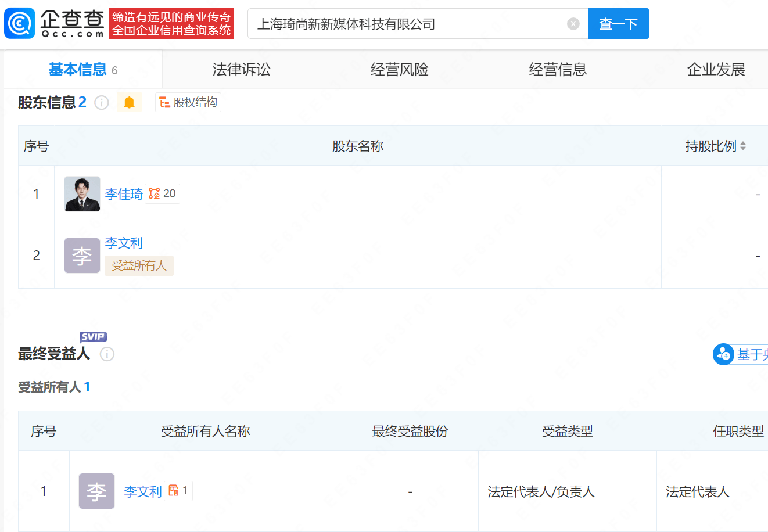Open 李文利 link in shareholder table
Screen dimensions: 768x532
(124, 243)
